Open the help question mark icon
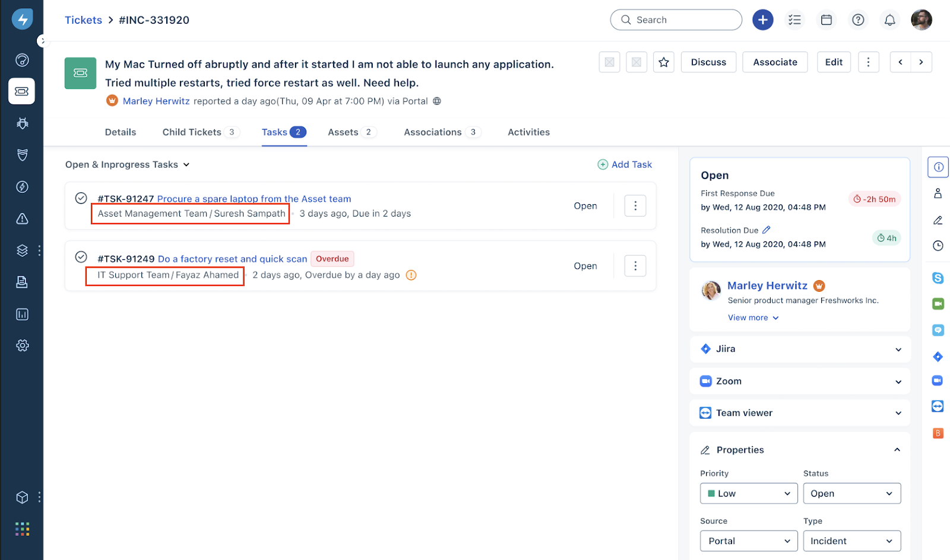 (x=858, y=20)
